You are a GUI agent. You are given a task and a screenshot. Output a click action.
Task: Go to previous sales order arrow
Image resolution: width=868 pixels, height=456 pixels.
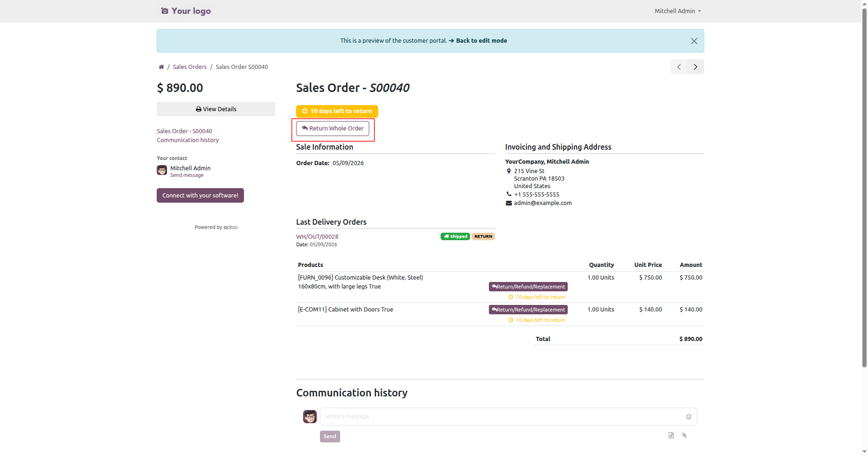click(679, 67)
